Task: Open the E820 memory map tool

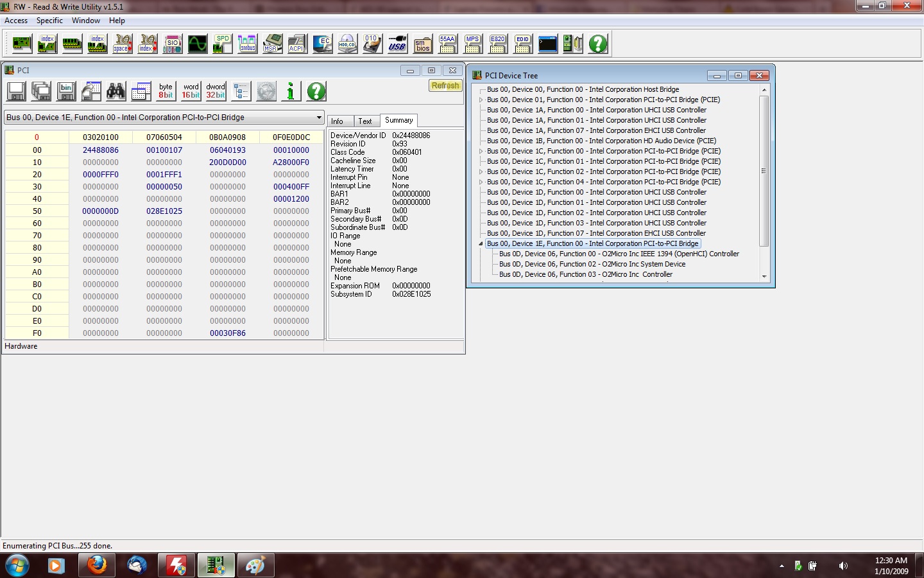Action: (498, 44)
